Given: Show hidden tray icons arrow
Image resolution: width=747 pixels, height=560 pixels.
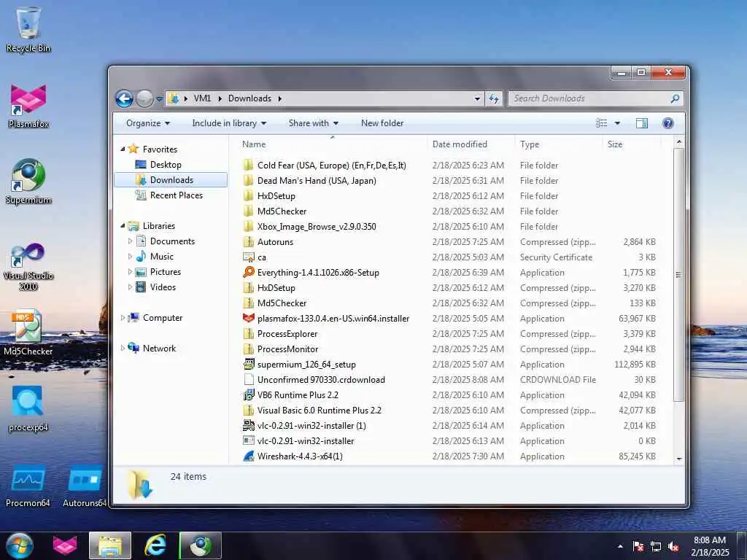Looking at the screenshot, I should pos(620,547).
